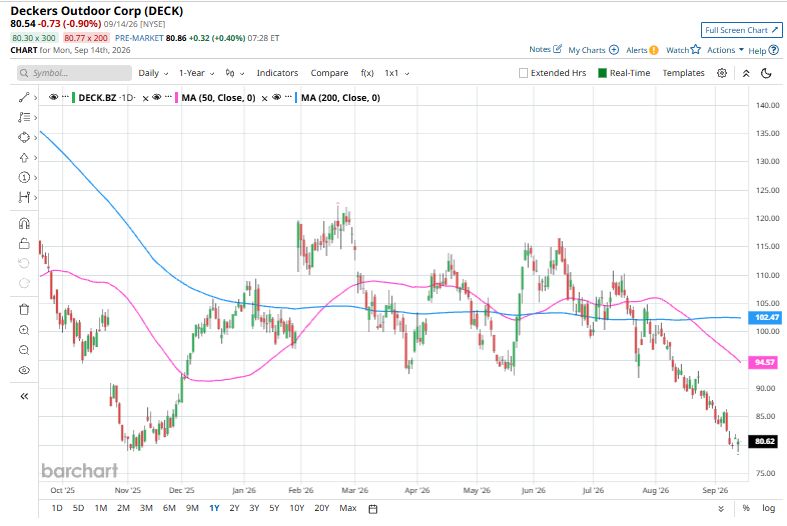
Task: Hide the MA (50, Close, 0) indicator
Action: (157, 97)
